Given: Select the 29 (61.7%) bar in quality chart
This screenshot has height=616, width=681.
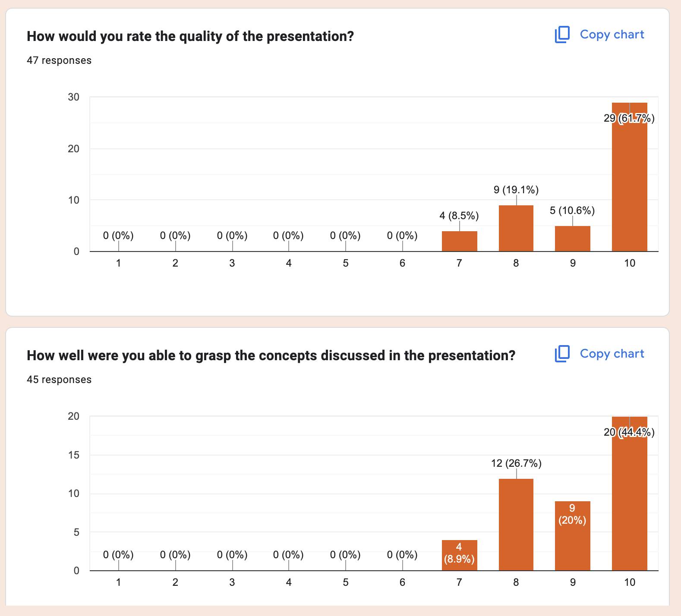Looking at the screenshot, I should [x=629, y=177].
